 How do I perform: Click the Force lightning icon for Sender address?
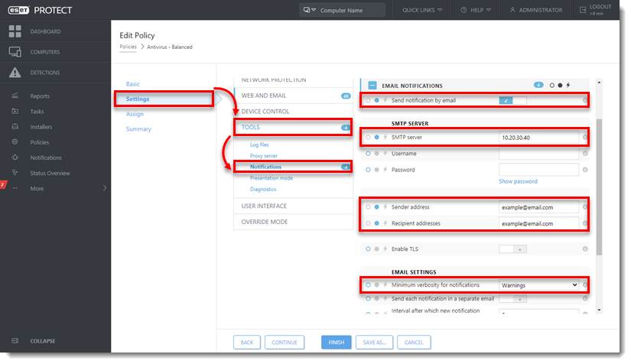(385, 206)
